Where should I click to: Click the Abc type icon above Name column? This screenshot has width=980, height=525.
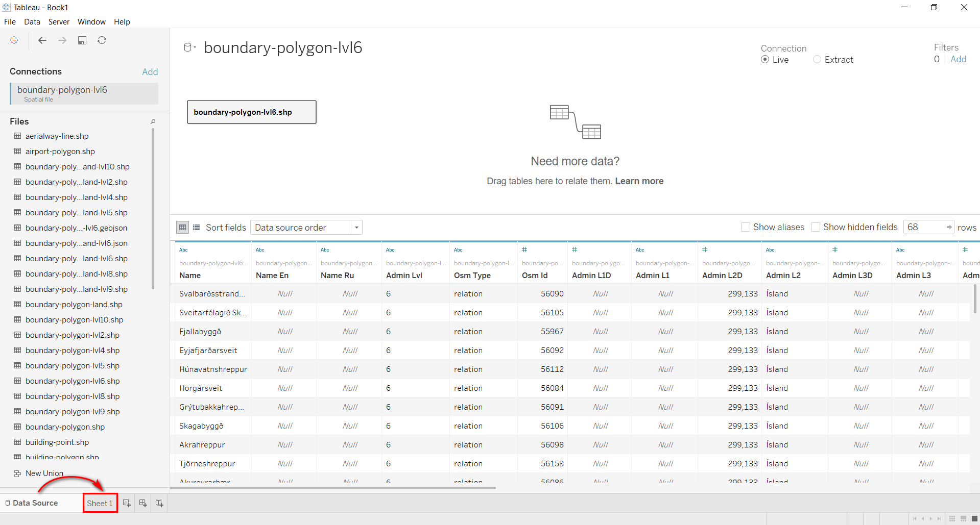tap(183, 250)
